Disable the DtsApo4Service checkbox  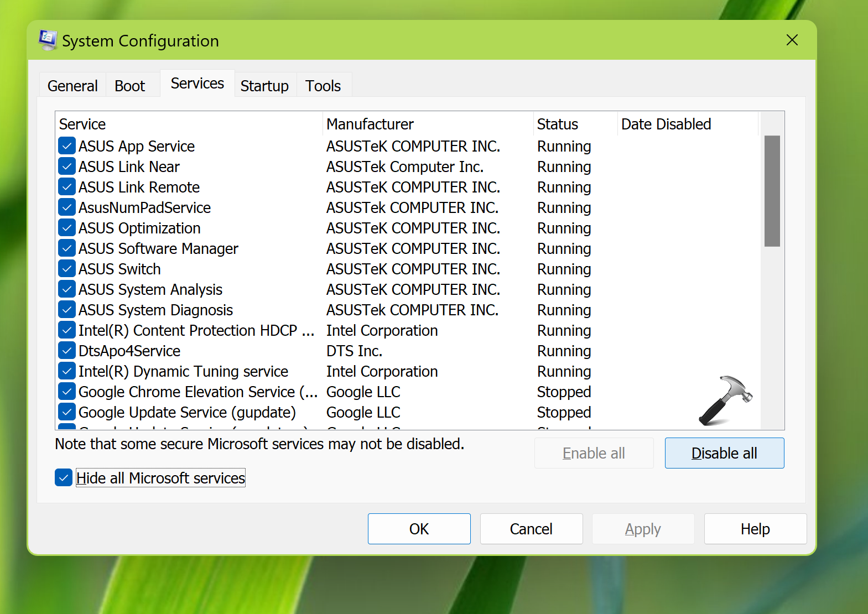pos(67,351)
